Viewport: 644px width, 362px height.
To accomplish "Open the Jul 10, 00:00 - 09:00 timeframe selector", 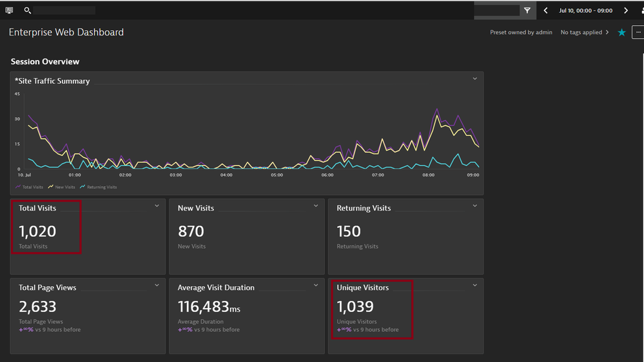I will pos(585,10).
